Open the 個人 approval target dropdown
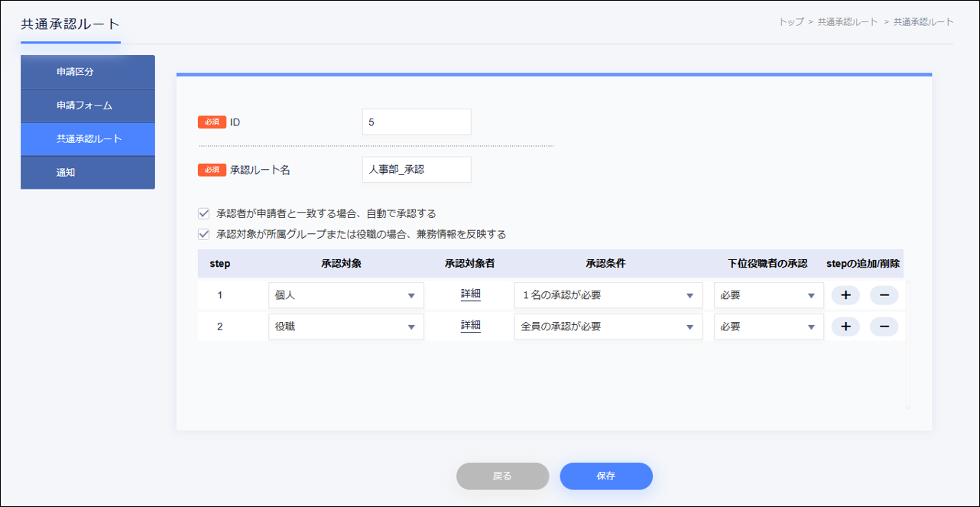The height and width of the screenshot is (507, 980). click(x=346, y=295)
